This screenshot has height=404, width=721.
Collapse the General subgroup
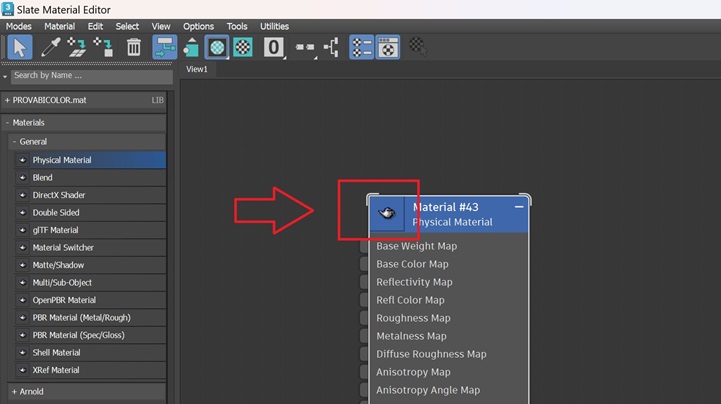point(14,142)
